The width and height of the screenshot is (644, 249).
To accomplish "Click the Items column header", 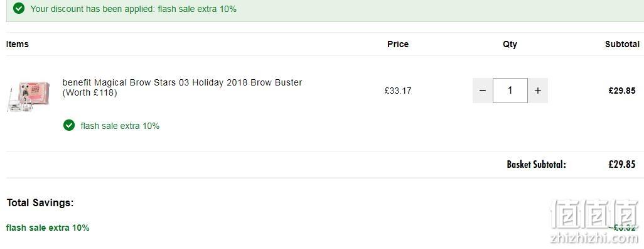I will click(17, 44).
